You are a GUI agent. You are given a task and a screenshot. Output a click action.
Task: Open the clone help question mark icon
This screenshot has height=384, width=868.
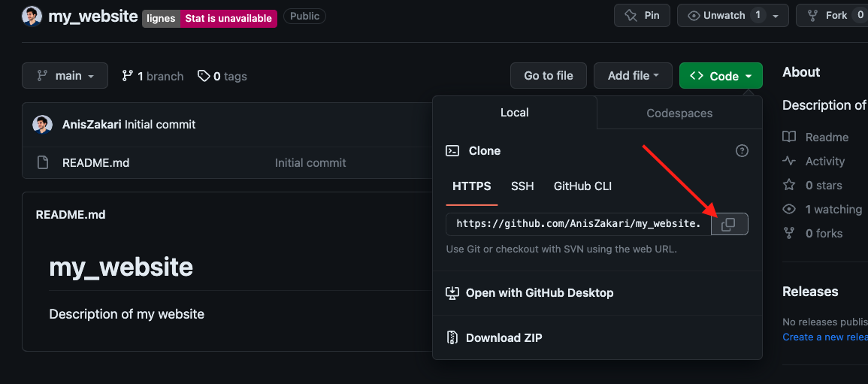[x=742, y=150]
